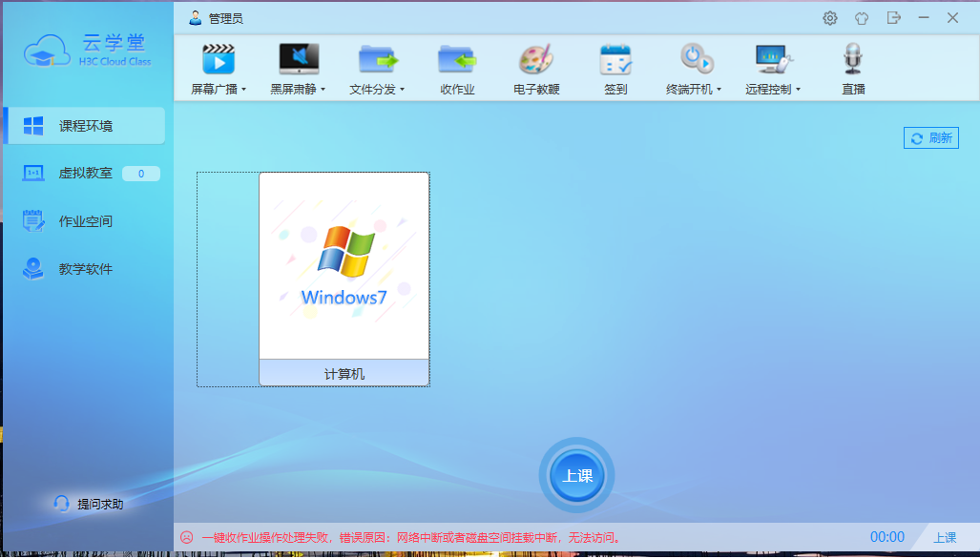Screen dimensions: 980x559
Task: Start 直播 with the microphone icon
Action: point(852,59)
